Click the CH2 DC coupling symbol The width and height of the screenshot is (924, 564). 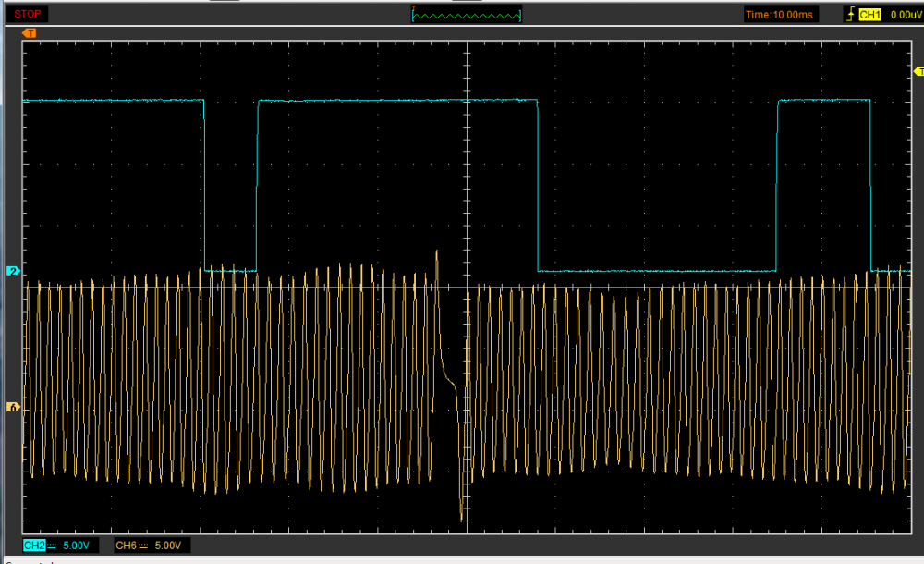pos(52,546)
